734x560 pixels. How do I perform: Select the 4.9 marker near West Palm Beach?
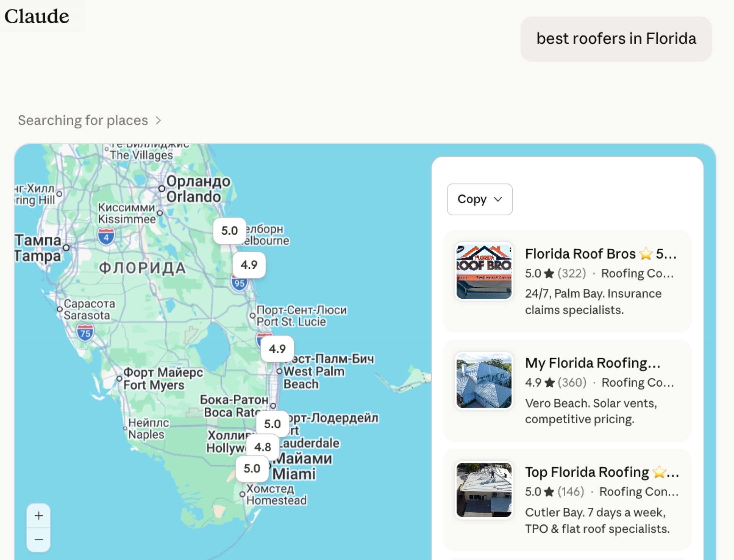(277, 349)
